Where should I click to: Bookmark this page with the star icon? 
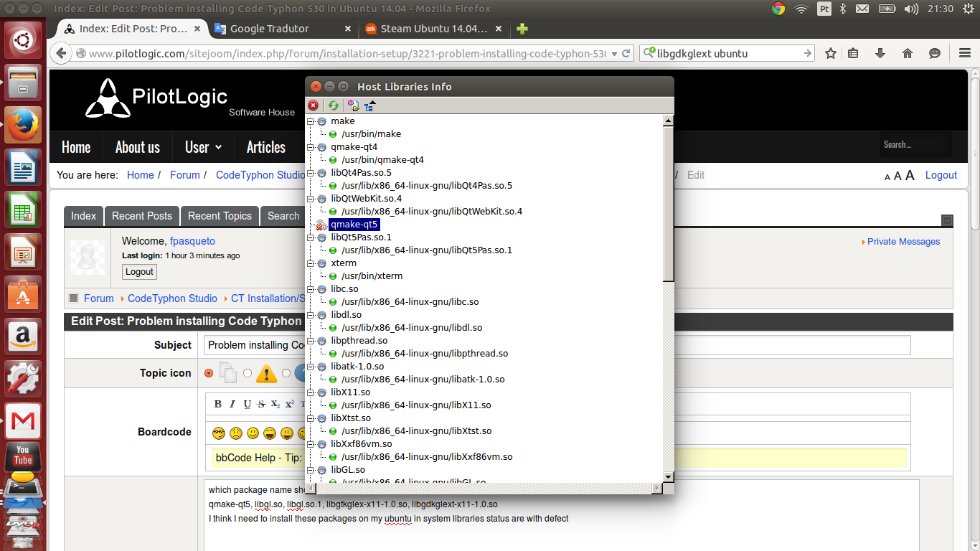[x=830, y=53]
